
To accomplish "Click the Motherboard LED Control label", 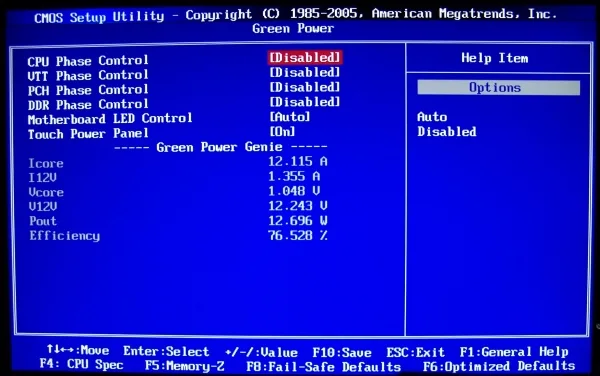I will 110,119.
